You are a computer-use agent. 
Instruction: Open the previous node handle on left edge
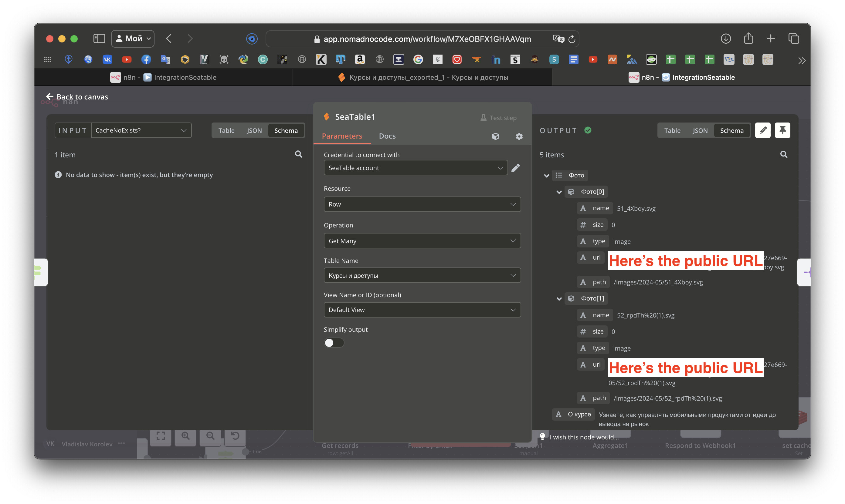click(x=40, y=272)
